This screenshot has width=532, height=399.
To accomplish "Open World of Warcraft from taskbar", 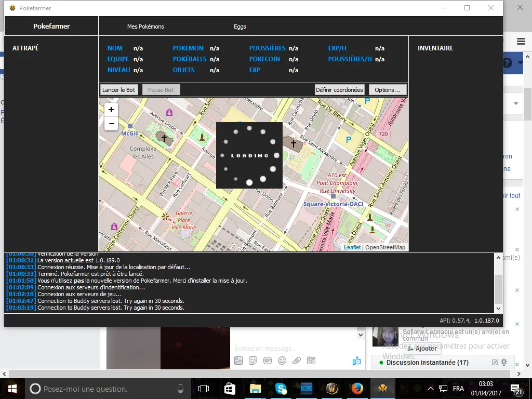I will (332, 389).
